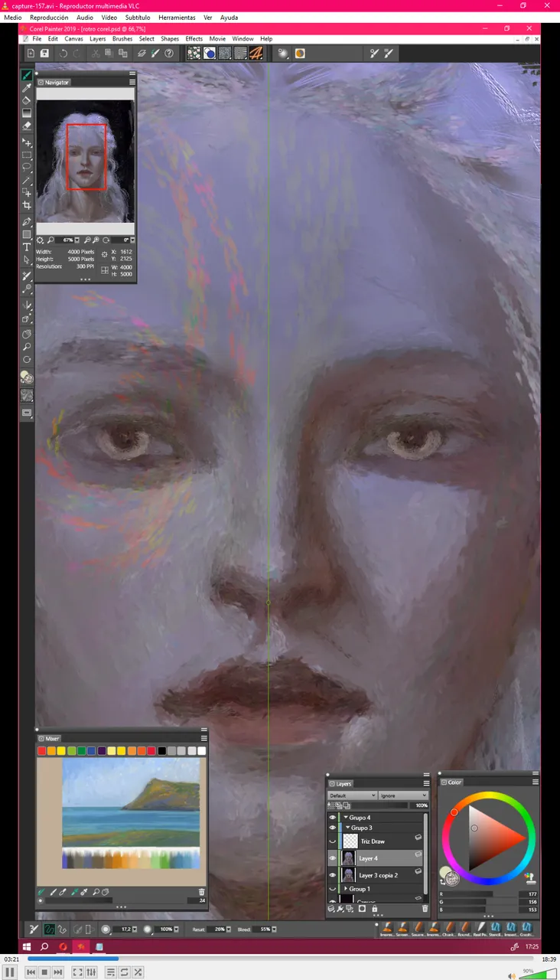This screenshot has height=980, width=560.
Task: Select the Brush tool in toolbox
Action: (x=27, y=76)
